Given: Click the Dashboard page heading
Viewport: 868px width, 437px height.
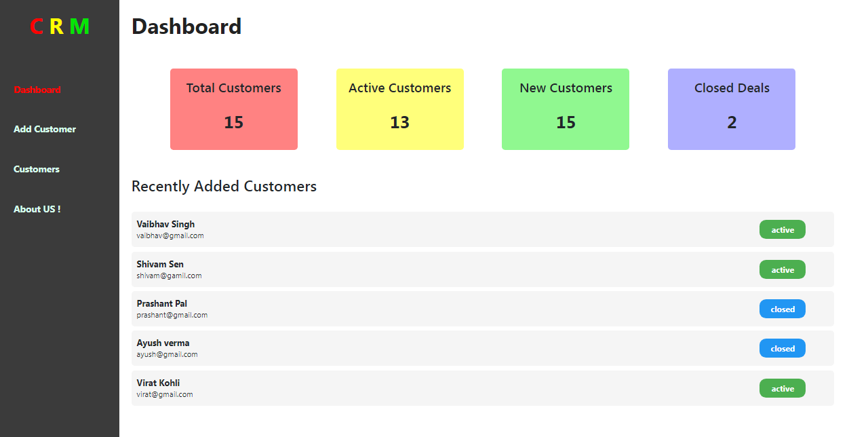Looking at the screenshot, I should tap(186, 26).
